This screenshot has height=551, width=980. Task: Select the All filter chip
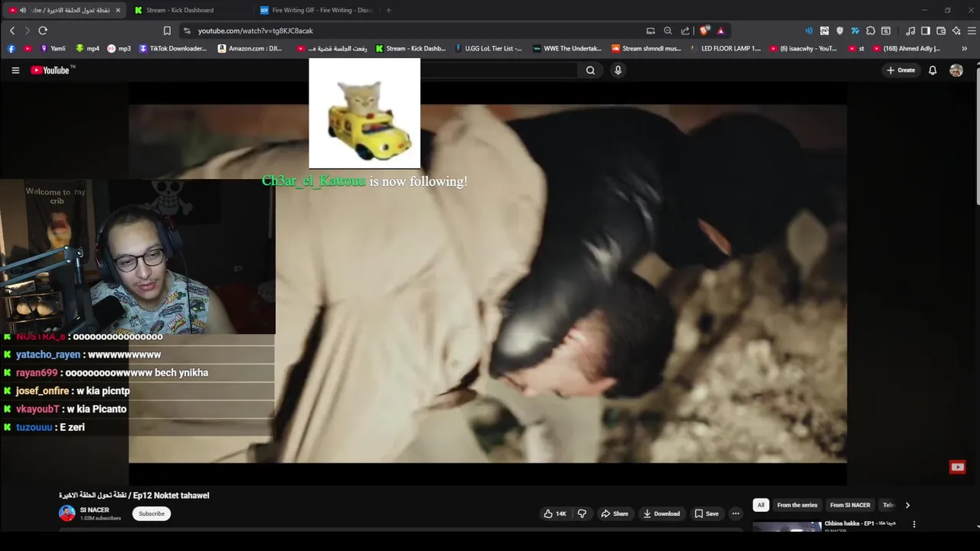tap(761, 505)
